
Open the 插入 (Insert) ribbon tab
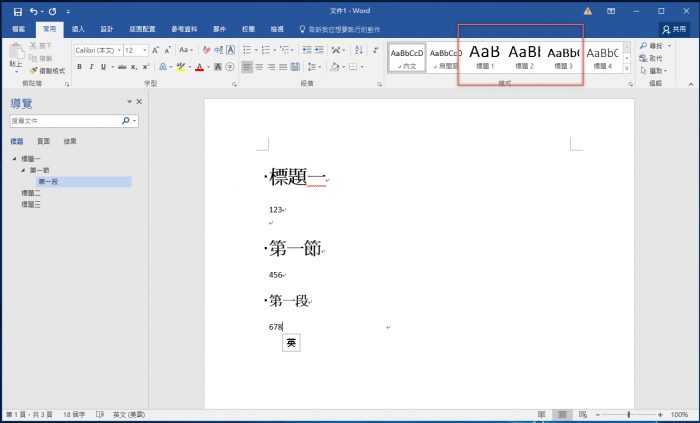(77, 30)
